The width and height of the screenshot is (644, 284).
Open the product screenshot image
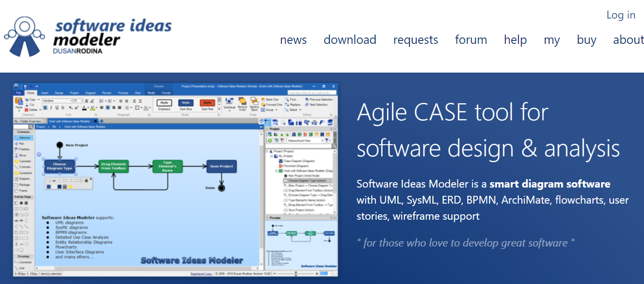coord(175,180)
